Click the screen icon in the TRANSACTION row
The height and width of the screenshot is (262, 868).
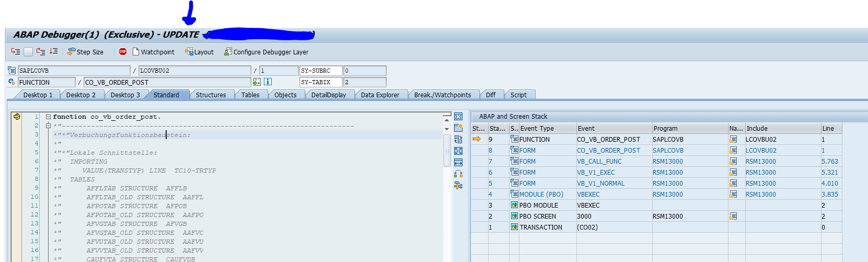[514, 227]
